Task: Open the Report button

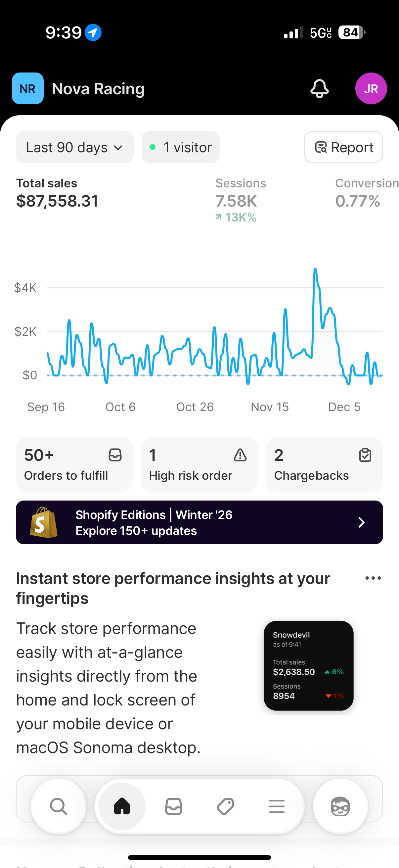Action: click(343, 147)
